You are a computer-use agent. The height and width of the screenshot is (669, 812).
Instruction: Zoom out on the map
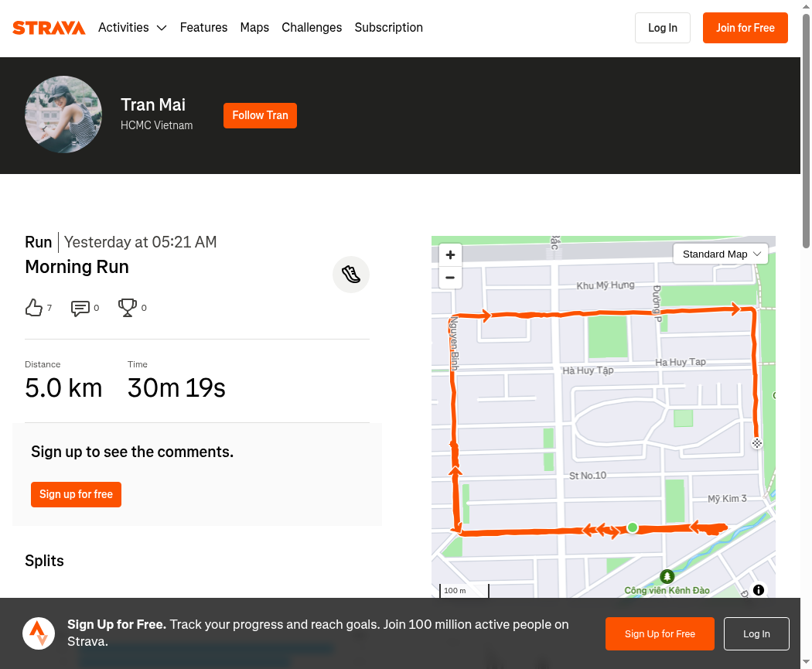point(451,278)
